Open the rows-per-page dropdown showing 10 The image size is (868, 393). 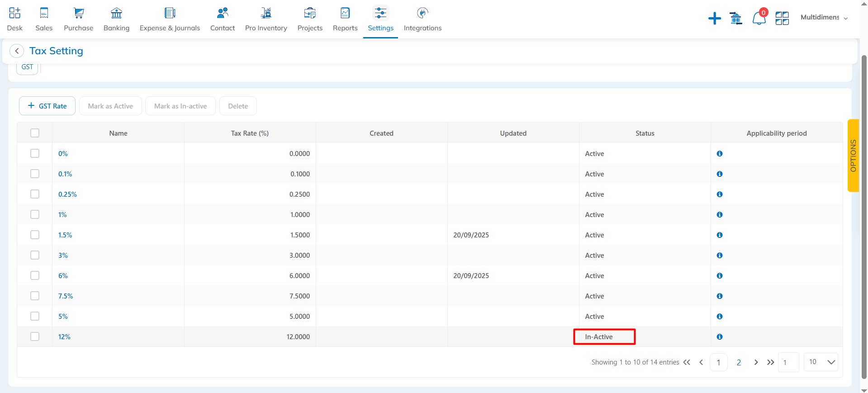[x=821, y=362]
